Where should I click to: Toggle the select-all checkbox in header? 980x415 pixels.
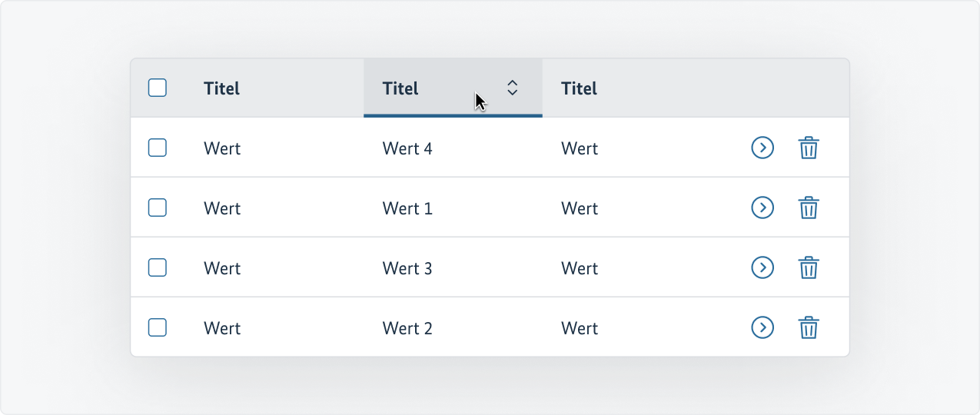[x=158, y=88]
